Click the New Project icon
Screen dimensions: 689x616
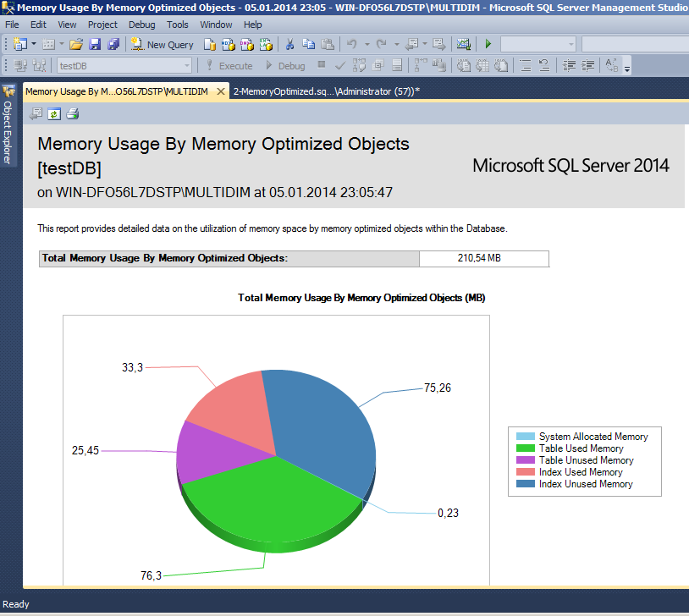click(x=19, y=44)
